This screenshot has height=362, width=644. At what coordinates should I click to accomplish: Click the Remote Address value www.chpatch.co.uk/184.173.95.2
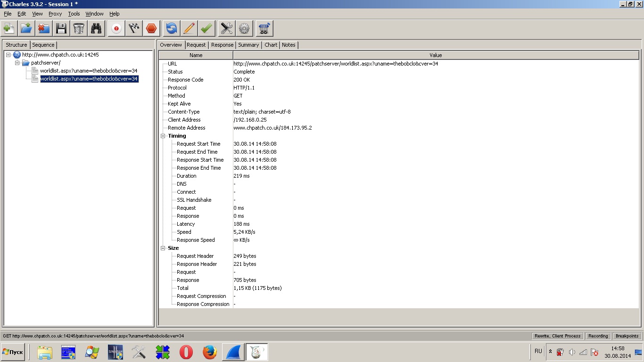[x=272, y=128]
